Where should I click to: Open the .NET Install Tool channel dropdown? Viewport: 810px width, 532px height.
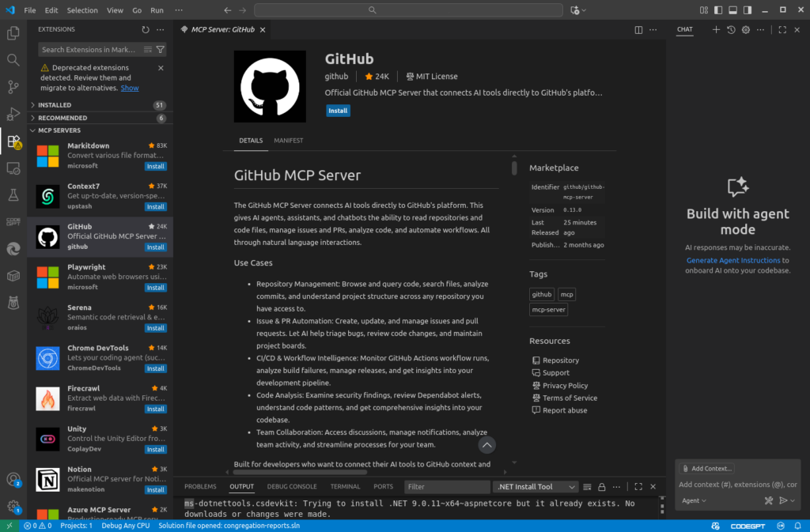(x=535, y=486)
